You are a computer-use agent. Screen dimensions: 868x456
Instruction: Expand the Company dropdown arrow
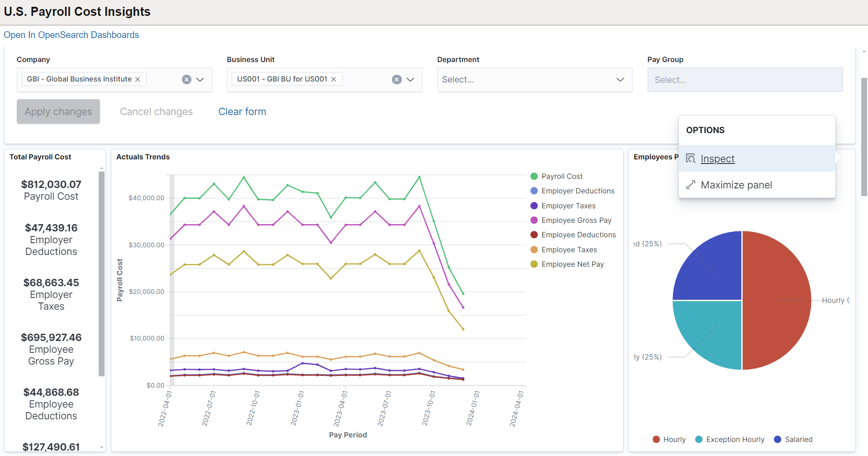tap(200, 79)
